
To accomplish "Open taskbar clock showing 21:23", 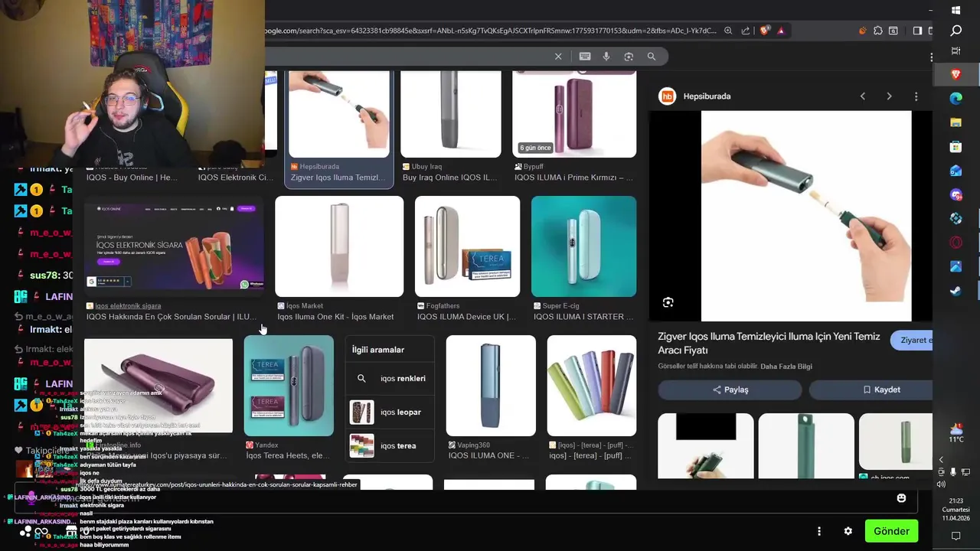I will point(956,509).
